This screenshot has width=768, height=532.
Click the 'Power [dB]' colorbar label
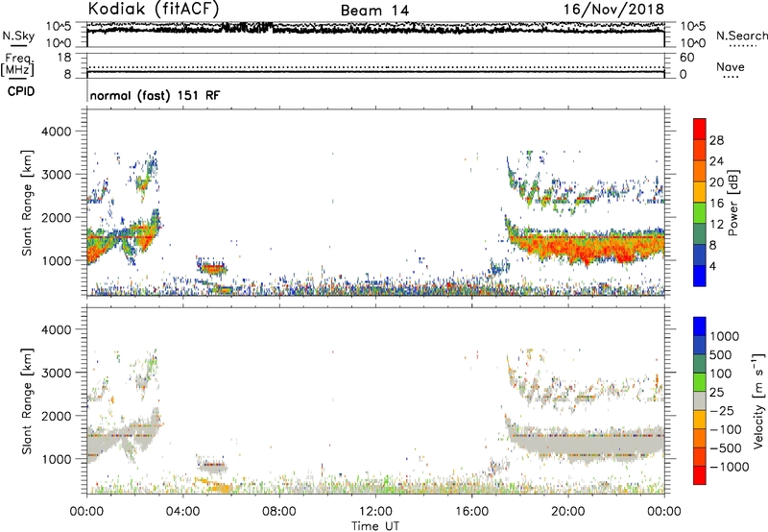732,203
